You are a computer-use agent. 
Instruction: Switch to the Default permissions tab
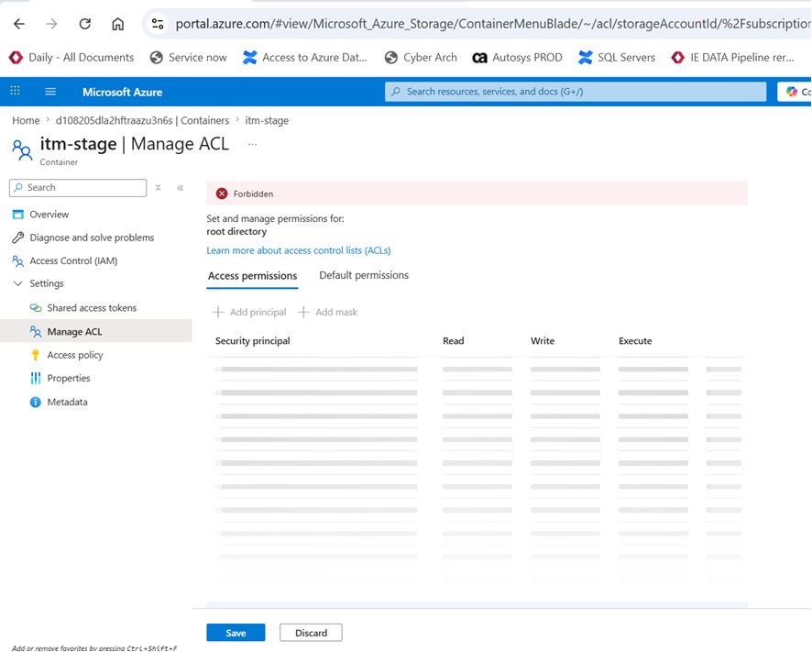tap(364, 275)
